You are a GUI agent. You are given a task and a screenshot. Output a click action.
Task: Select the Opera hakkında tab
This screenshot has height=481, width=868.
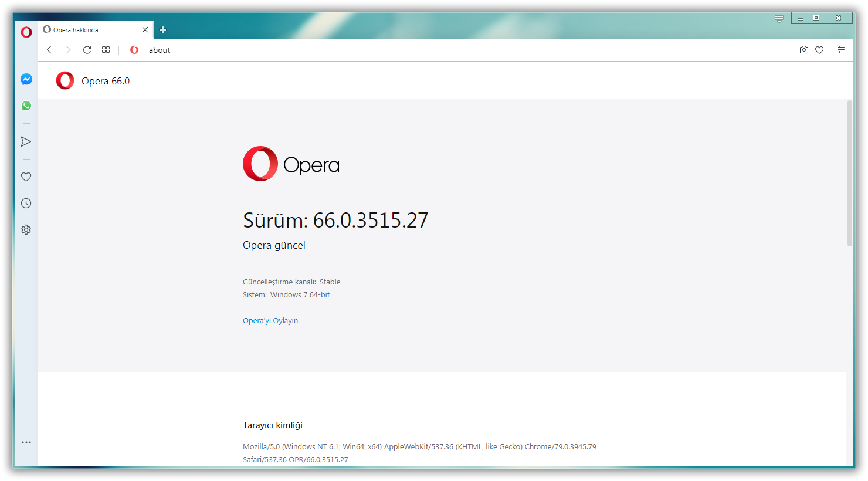tap(96, 30)
